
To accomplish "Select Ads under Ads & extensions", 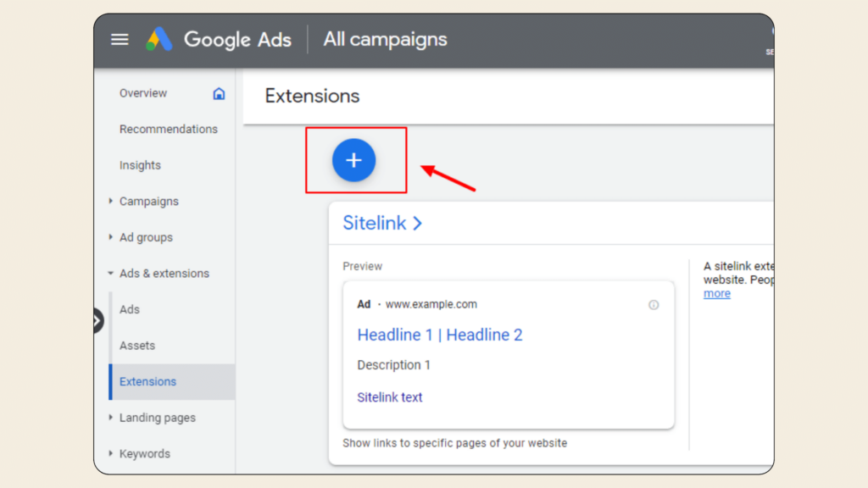I will [x=130, y=309].
